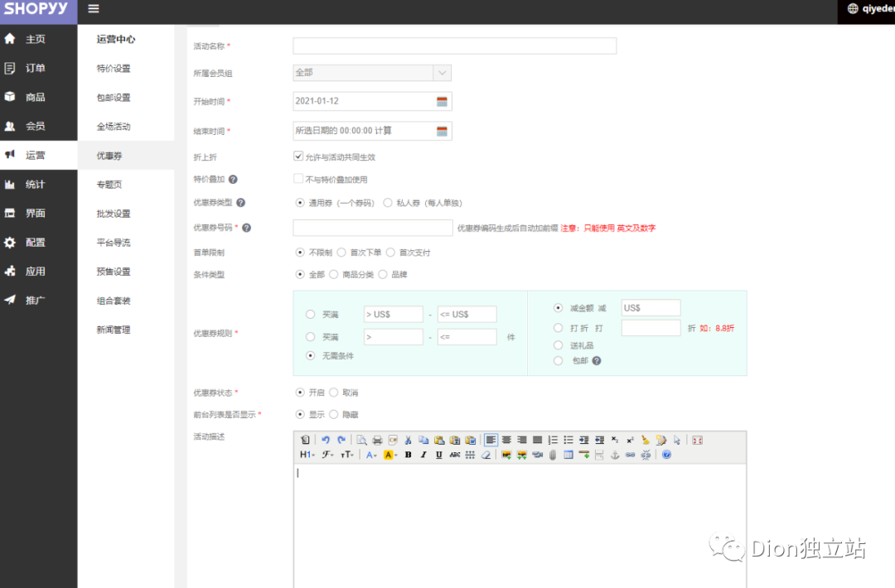Click the hamburger menu beside SHOPYY logo

[93, 10]
